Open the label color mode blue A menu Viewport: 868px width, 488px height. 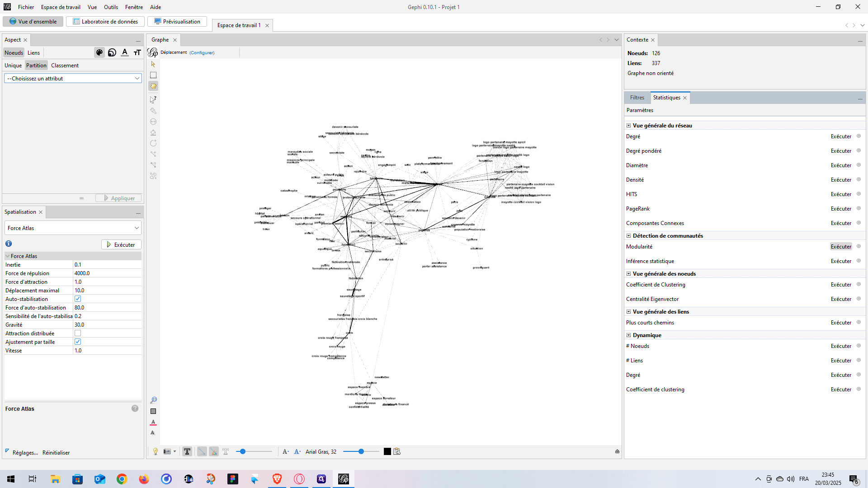[297, 451]
